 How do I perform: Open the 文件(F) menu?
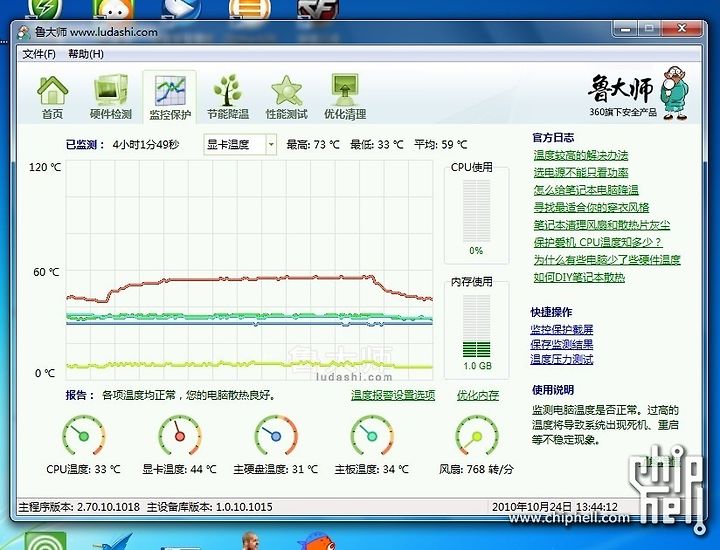pos(39,54)
